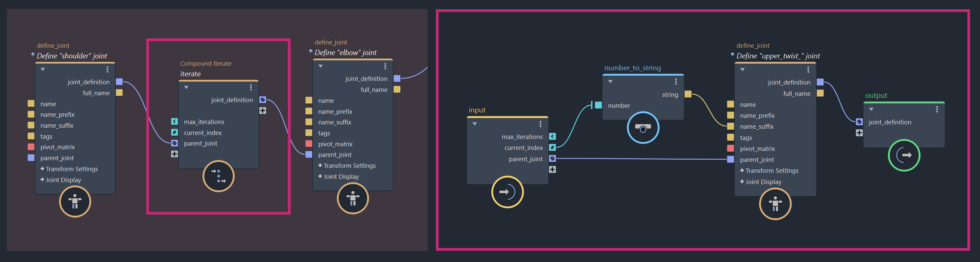The image size is (980, 262).
Task: Open output node's three-dot options menu
Action: 937,109
